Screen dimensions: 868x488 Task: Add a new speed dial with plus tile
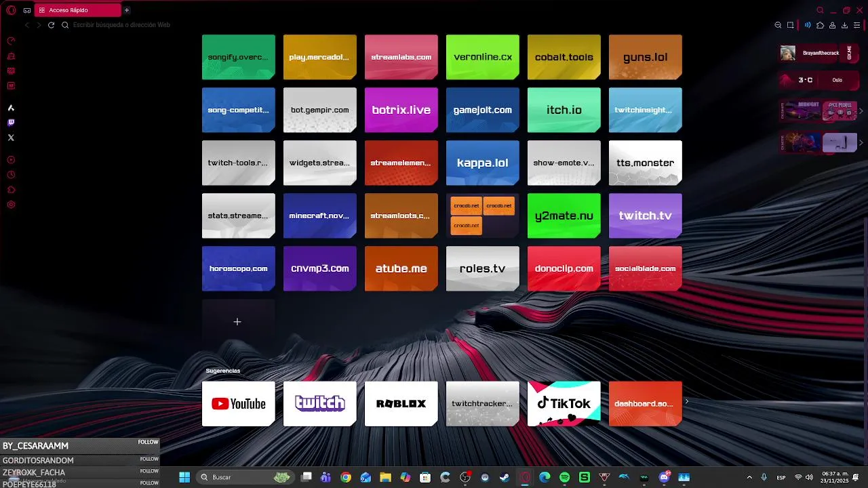[x=239, y=321]
